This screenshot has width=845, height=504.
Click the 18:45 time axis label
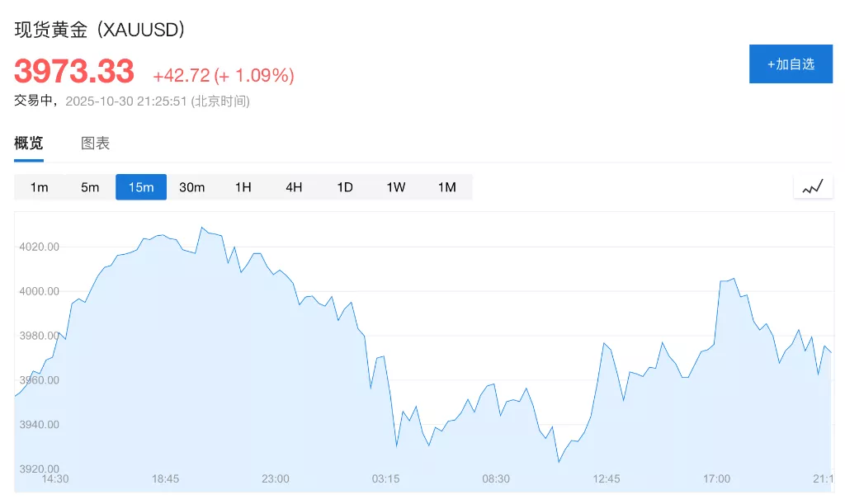pos(165,478)
